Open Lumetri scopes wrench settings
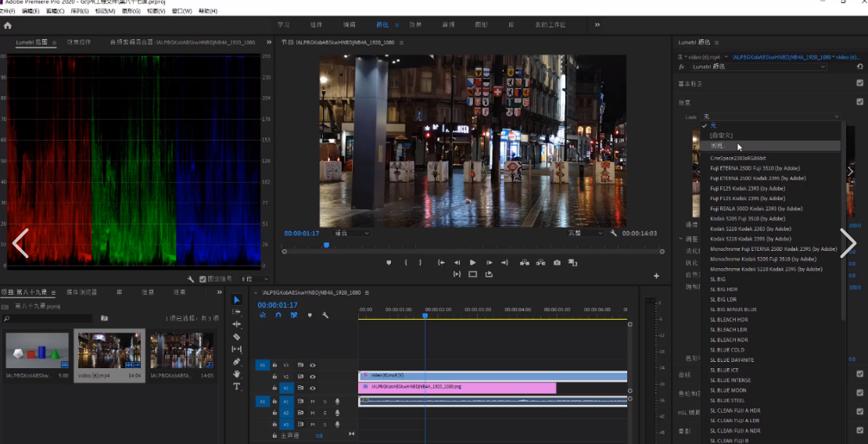The width and height of the screenshot is (868, 444). coord(191,280)
